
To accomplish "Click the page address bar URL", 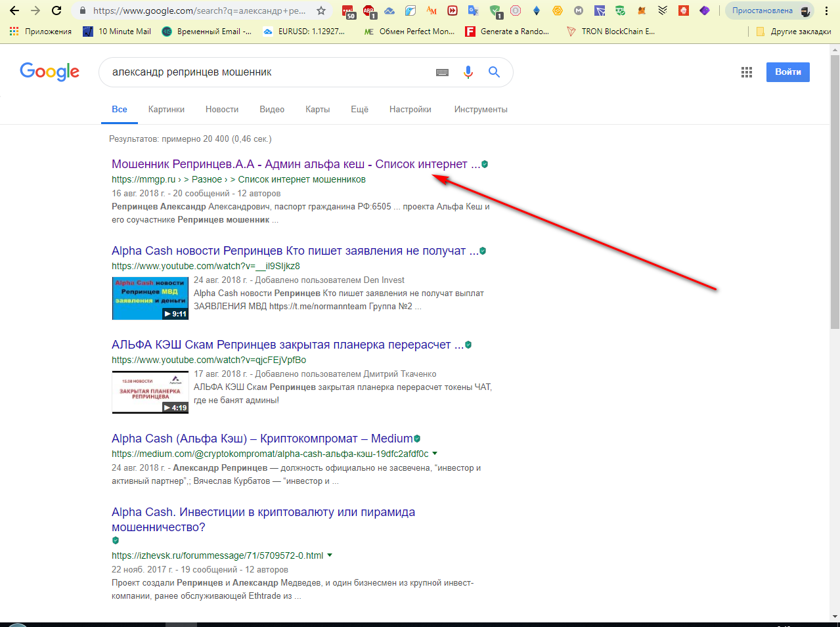I will (199, 11).
